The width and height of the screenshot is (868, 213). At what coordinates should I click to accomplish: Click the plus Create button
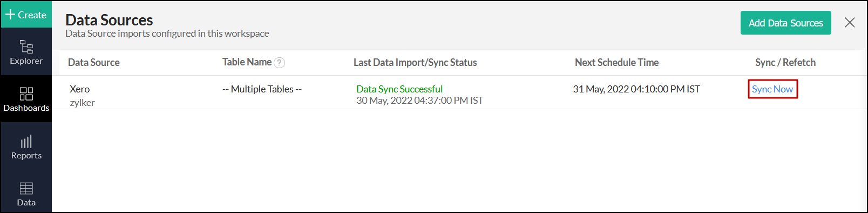(26, 15)
